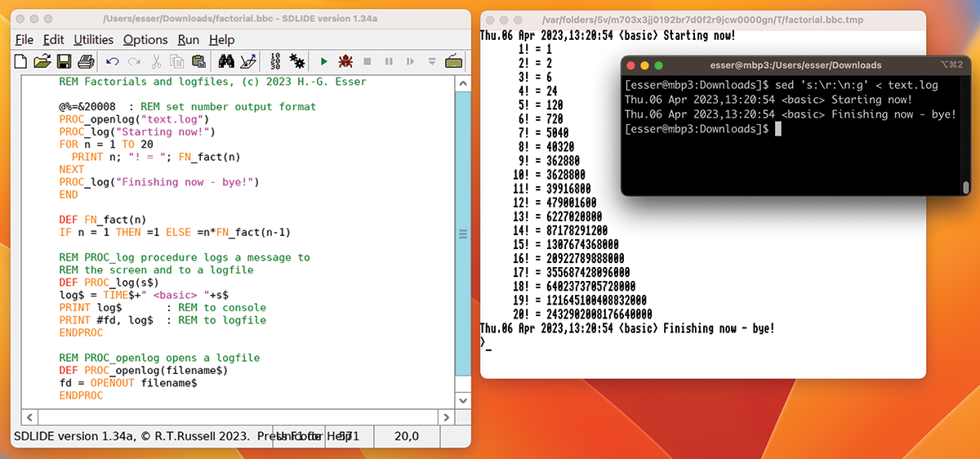Click the editor scroll down arrow

point(463,399)
